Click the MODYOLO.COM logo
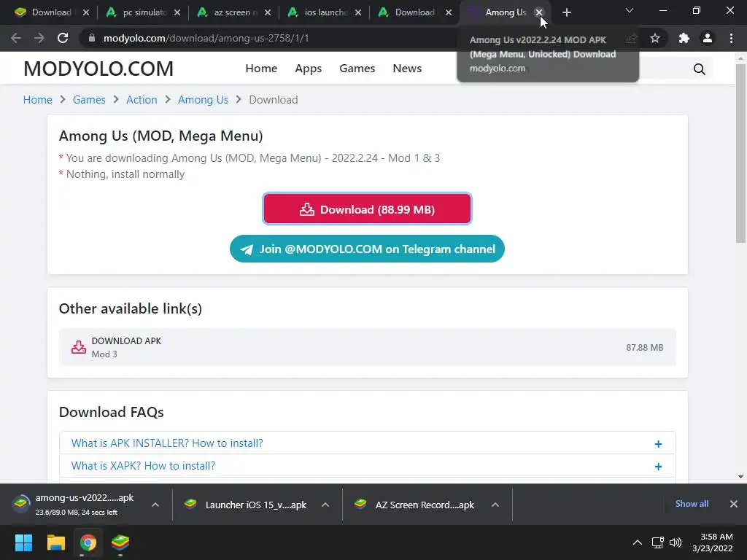 click(x=98, y=69)
